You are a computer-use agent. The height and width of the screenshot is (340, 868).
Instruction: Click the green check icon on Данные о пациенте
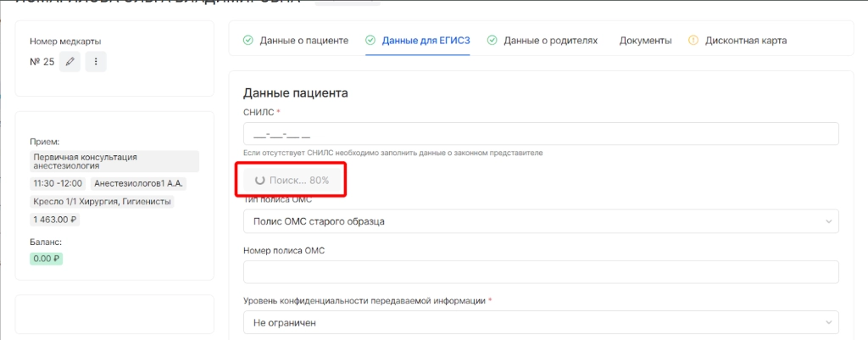tap(248, 40)
